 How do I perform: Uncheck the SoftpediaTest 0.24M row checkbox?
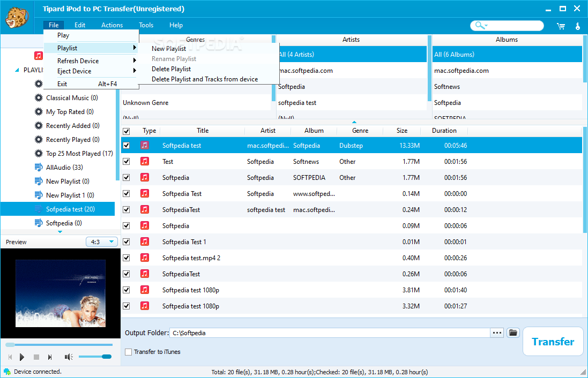(126, 210)
